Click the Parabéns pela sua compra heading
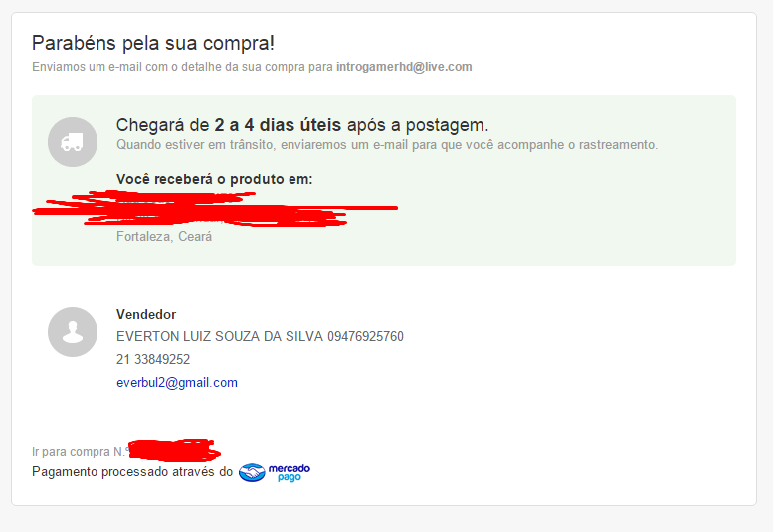 (153, 44)
